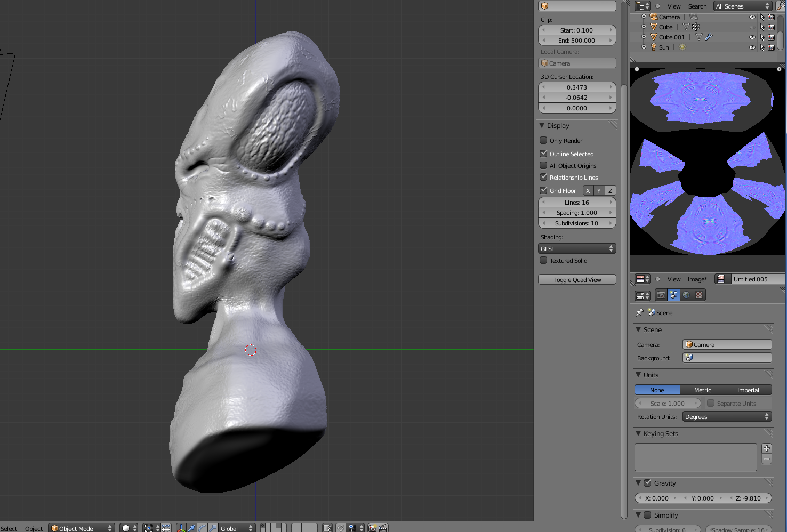Enable the scale manipulator icon
The width and height of the screenshot is (787, 532).
[213, 528]
